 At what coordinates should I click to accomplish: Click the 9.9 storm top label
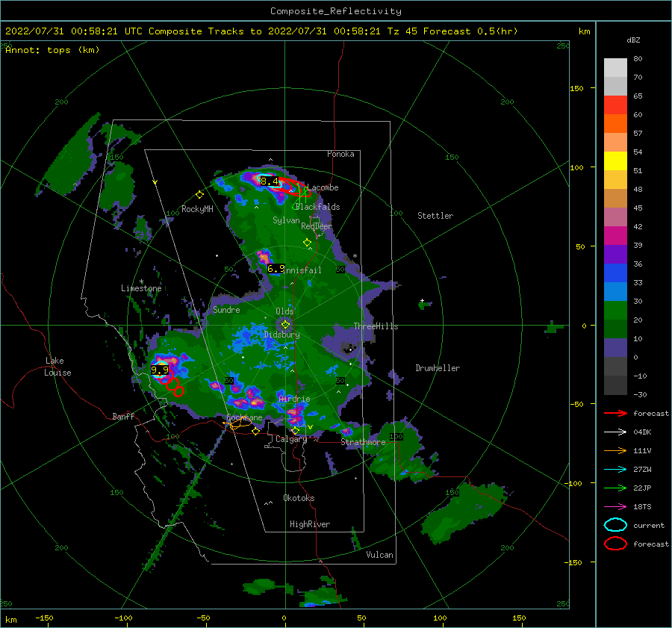pos(160,370)
